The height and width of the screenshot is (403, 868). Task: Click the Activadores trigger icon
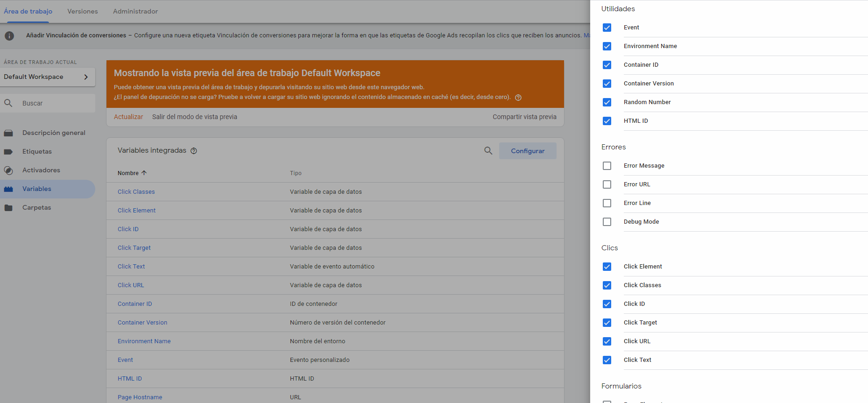[x=8, y=170]
